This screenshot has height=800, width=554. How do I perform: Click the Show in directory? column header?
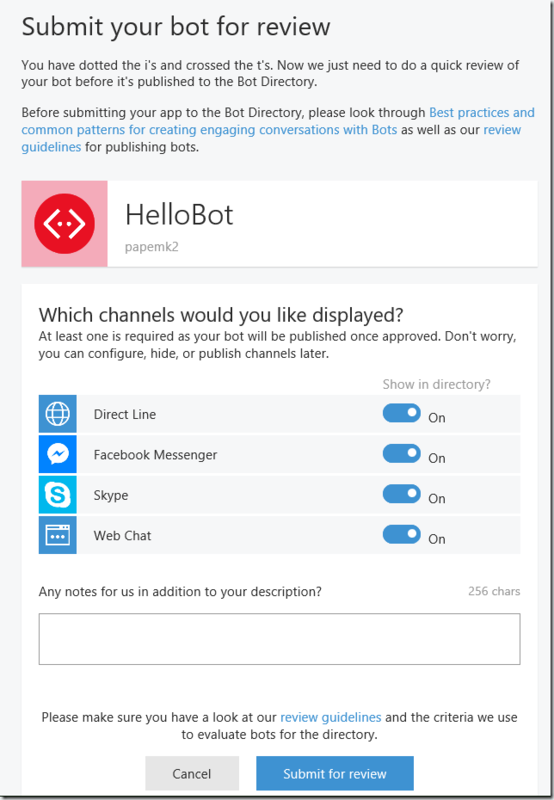click(437, 384)
